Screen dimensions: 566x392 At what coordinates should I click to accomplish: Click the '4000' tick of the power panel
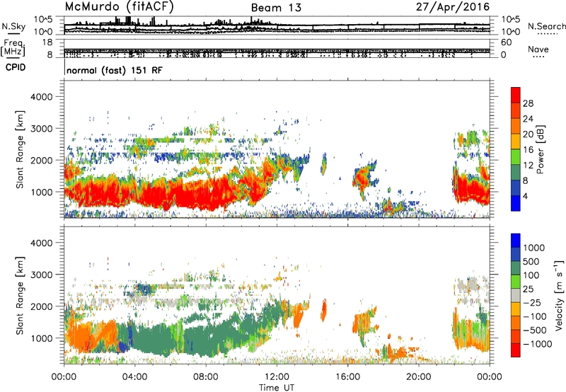(42, 97)
